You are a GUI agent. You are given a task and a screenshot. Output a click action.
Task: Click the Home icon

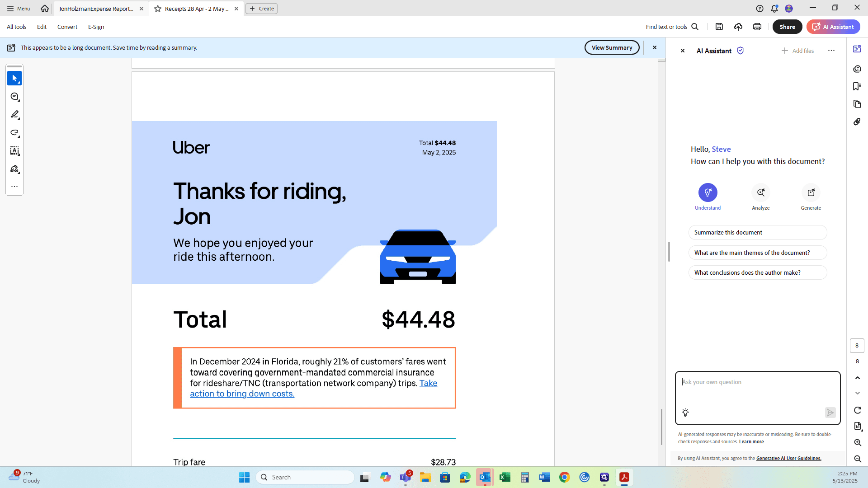45,9
